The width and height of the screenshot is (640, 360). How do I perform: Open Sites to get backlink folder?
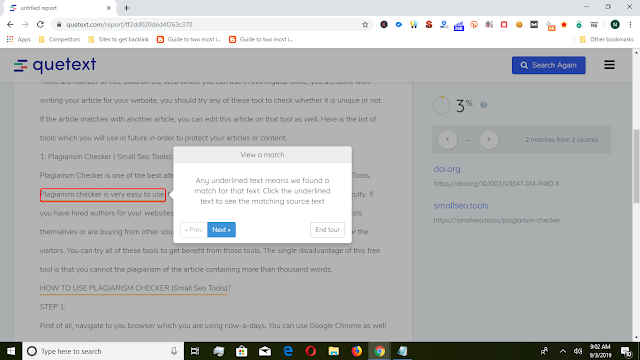(118, 40)
